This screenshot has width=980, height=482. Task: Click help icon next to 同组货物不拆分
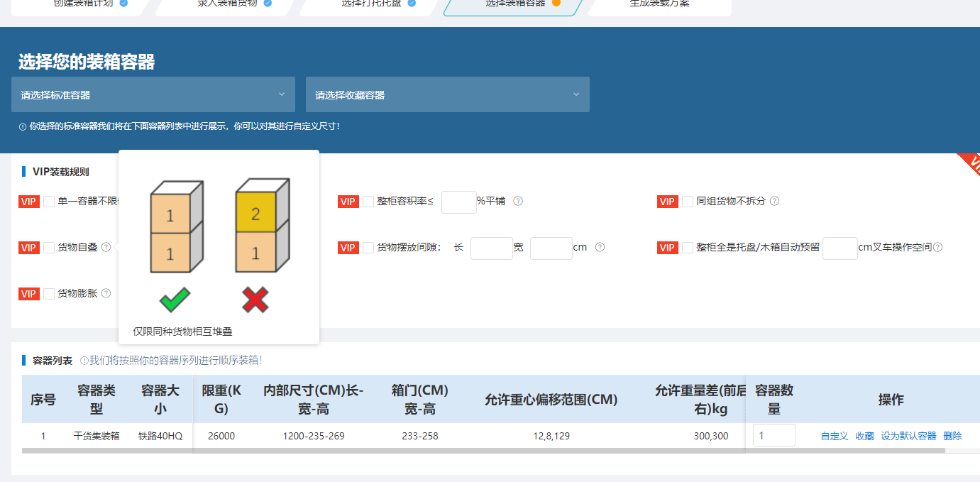click(x=774, y=201)
